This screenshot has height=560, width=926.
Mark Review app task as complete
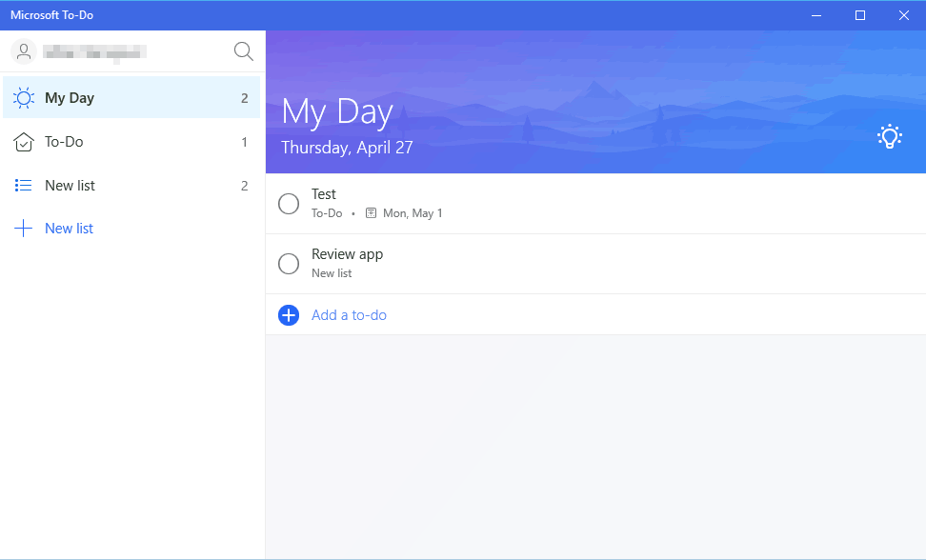(x=289, y=264)
